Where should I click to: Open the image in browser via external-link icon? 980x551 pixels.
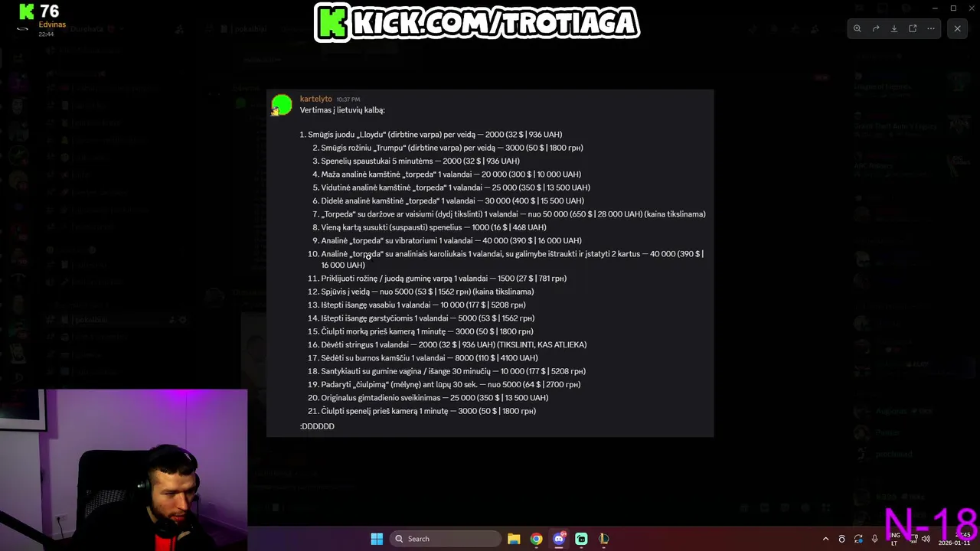(x=913, y=28)
